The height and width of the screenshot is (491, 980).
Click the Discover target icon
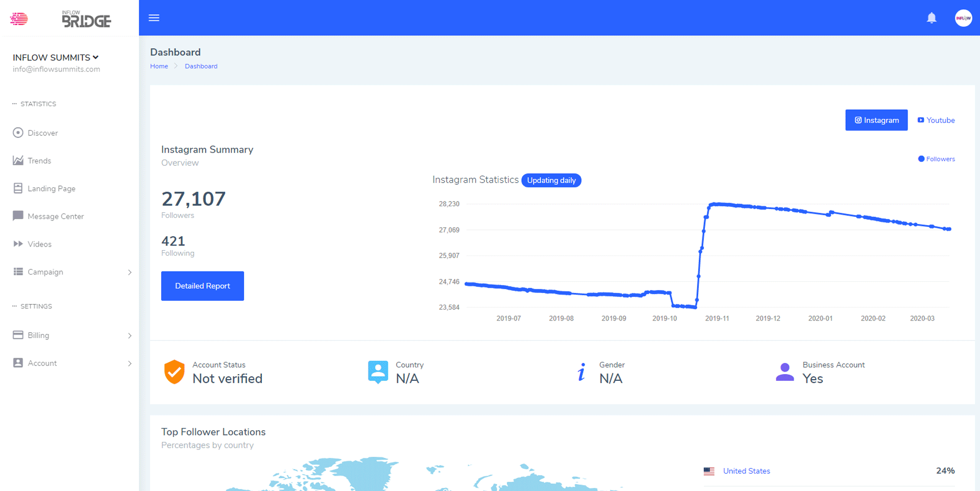pyautogui.click(x=18, y=133)
